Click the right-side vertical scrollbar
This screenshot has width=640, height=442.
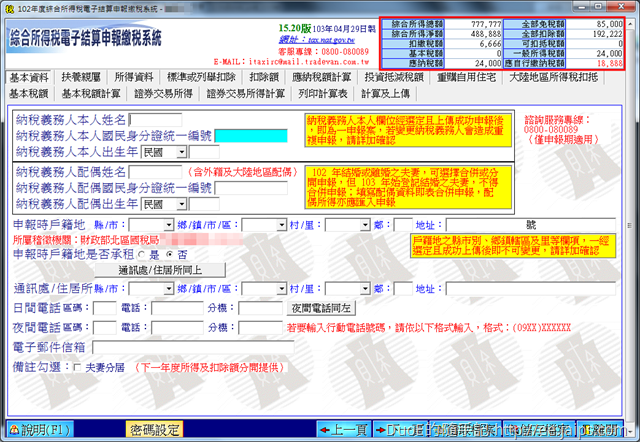pyautogui.click(x=629, y=225)
